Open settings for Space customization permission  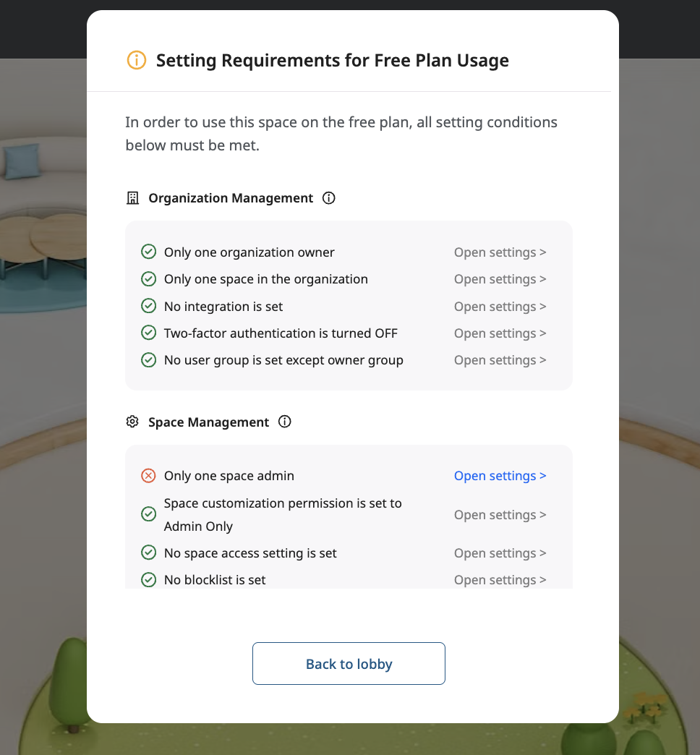500,515
